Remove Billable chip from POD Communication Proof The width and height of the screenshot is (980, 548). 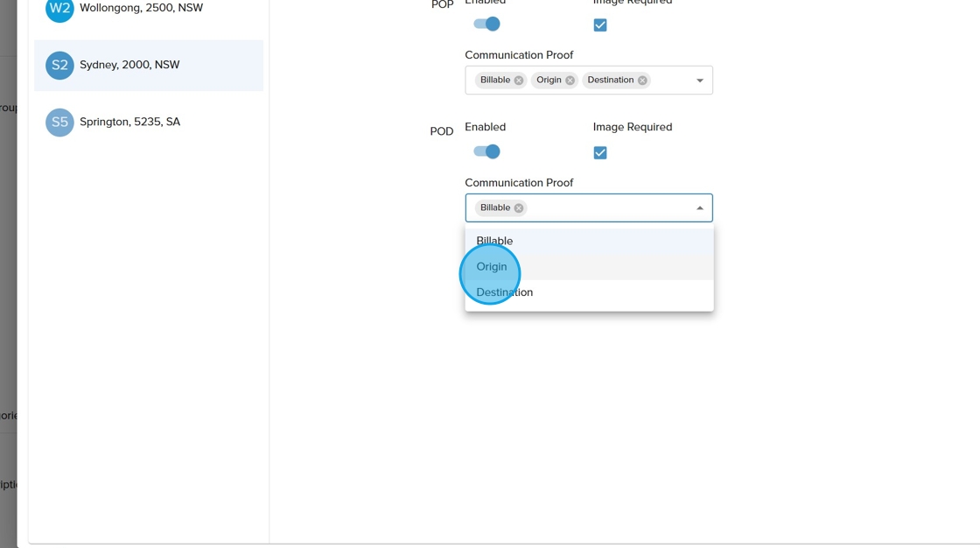click(x=519, y=208)
